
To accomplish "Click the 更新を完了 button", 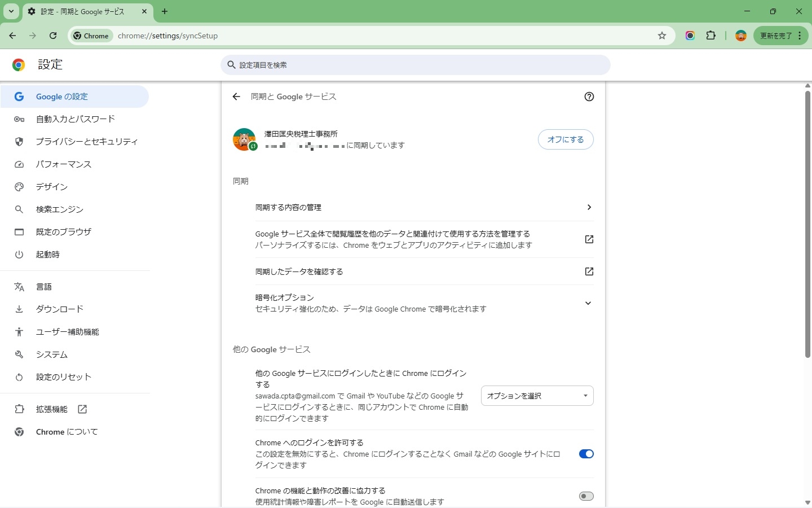I will point(776,36).
